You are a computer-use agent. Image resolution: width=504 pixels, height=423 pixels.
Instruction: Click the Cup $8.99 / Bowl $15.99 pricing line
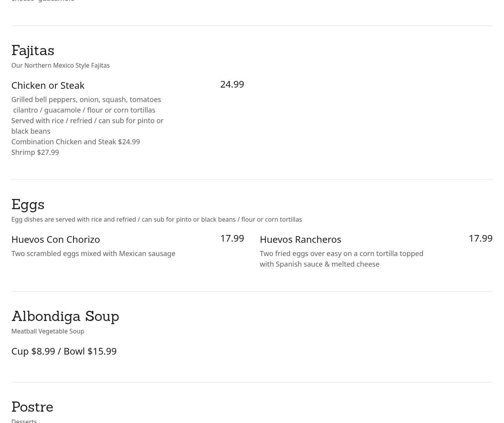click(x=64, y=351)
